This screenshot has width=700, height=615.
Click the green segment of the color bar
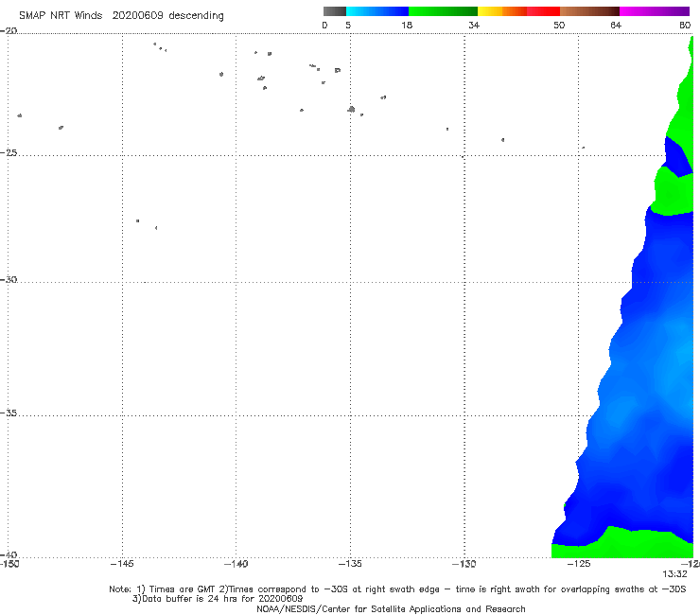pyautogui.click(x=443, y=11)
